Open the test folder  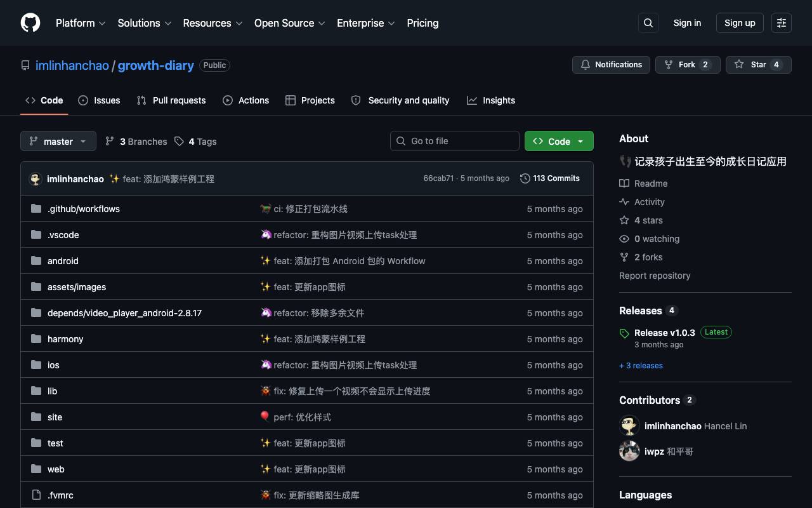pos(55,443)
